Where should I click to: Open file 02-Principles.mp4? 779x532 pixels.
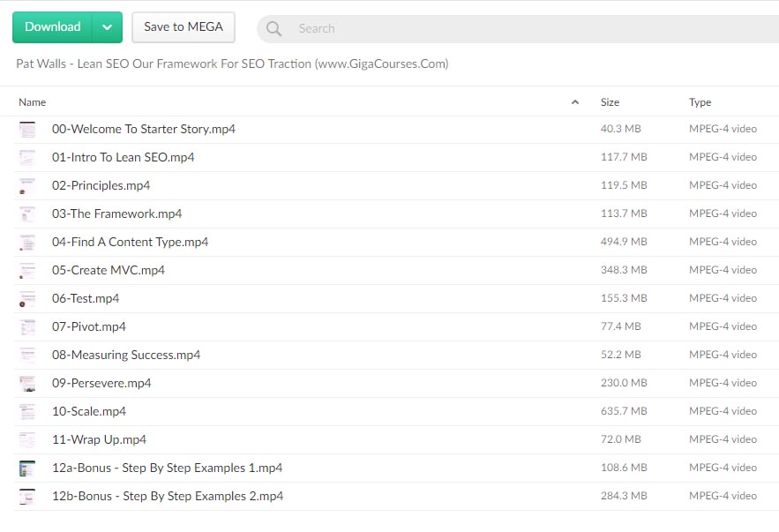coord(101,186)
